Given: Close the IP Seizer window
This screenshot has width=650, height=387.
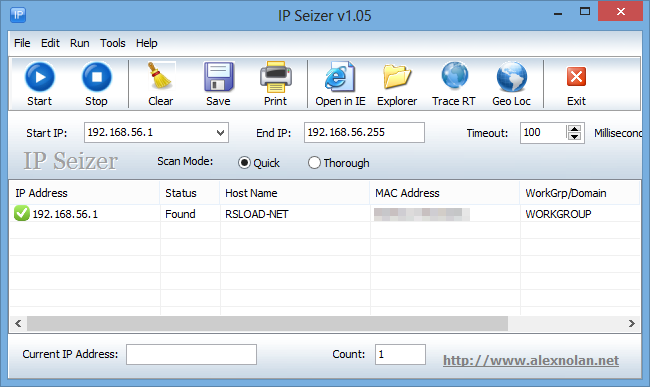Looking at the screenshot, I should pos(621,12).
